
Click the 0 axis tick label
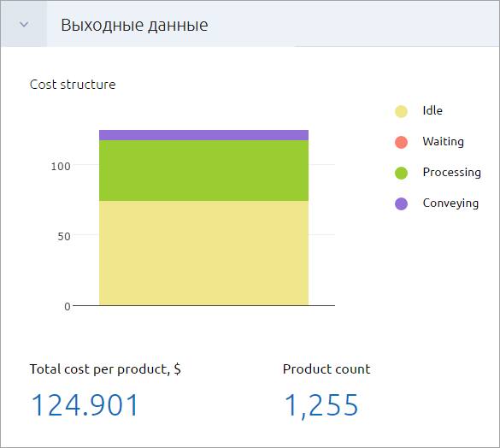tap(67, 307)
